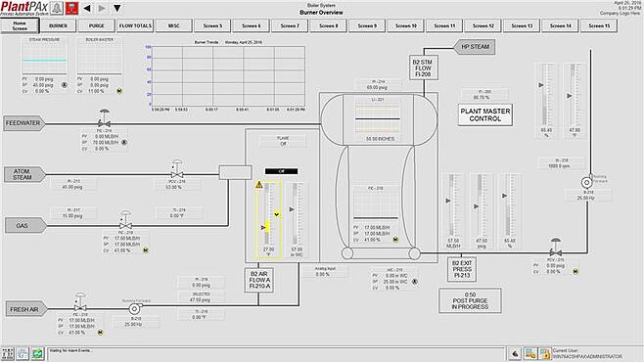Click steam pressure mode indicator beside 45.00 psig
The height and width of the screenshot is (362, 644).
click(x=65, y=85)
